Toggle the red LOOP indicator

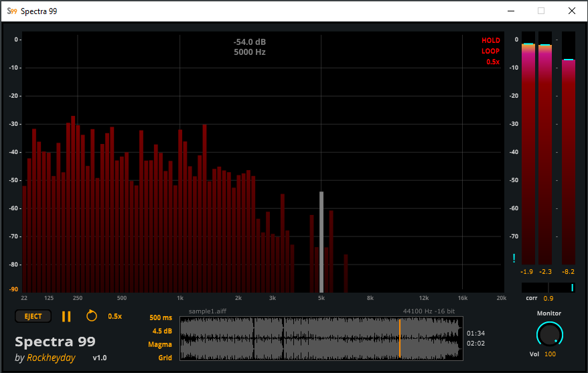490,51
